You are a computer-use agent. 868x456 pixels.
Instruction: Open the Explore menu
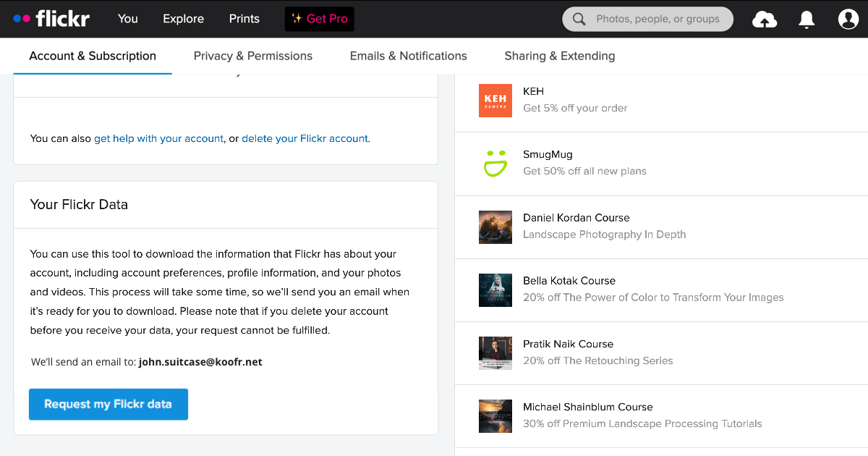(x=183, y=19)
